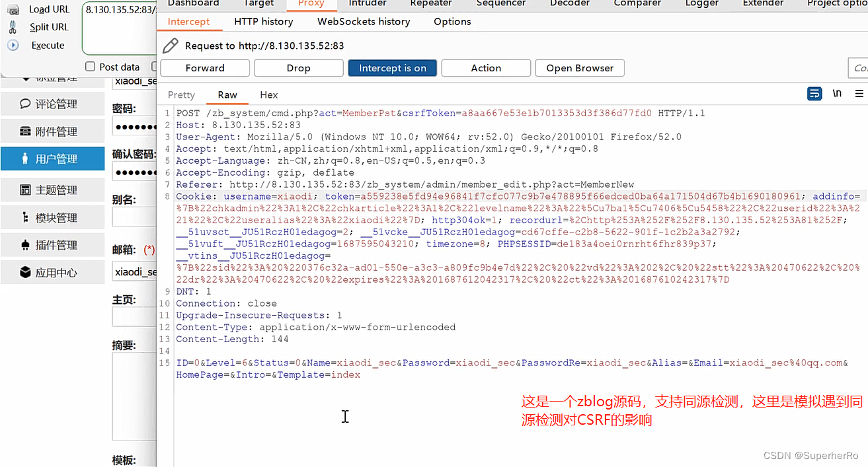The image size is (868, 467).
Task: Click the pencil icon beside the request title
Action: coord(170,46)
